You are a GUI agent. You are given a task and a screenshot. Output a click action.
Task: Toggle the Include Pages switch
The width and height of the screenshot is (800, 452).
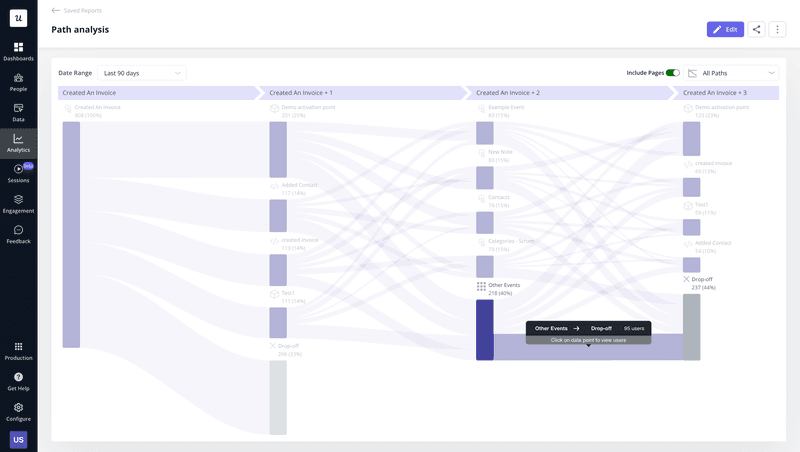672,73
